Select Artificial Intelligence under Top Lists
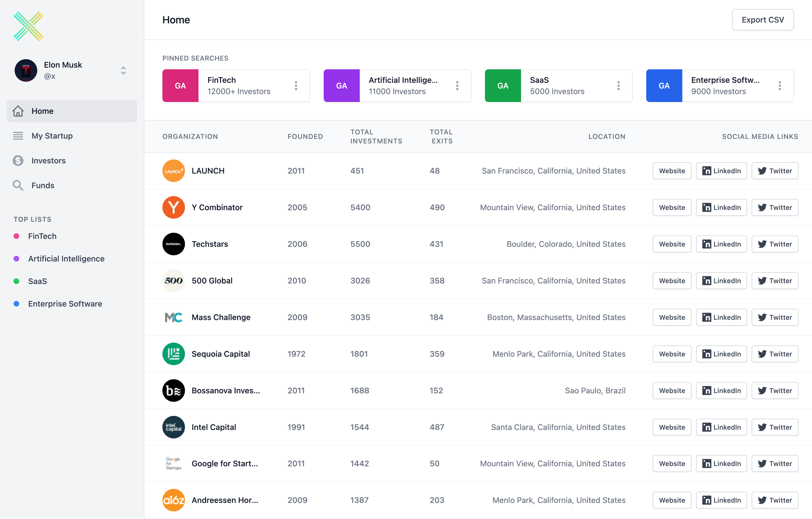Image resolution: width=812 pixels, height=519 pixels. click(x=66, y=258)
